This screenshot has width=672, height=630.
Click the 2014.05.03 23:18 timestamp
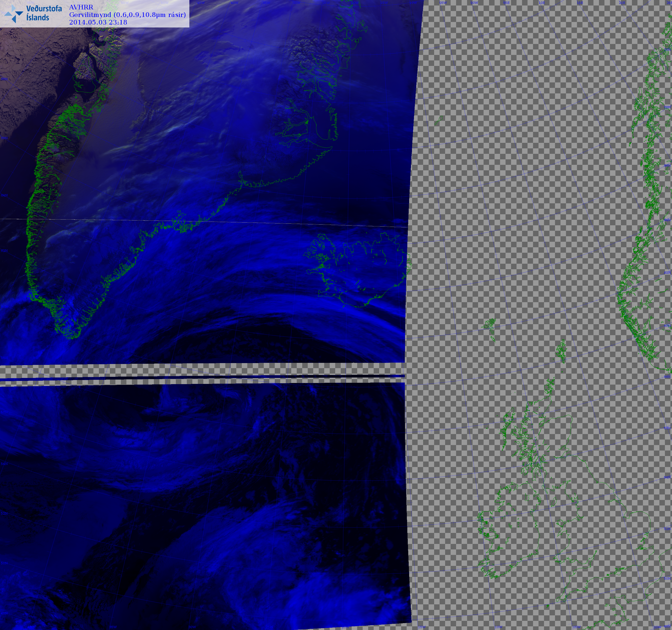point(98,22)
